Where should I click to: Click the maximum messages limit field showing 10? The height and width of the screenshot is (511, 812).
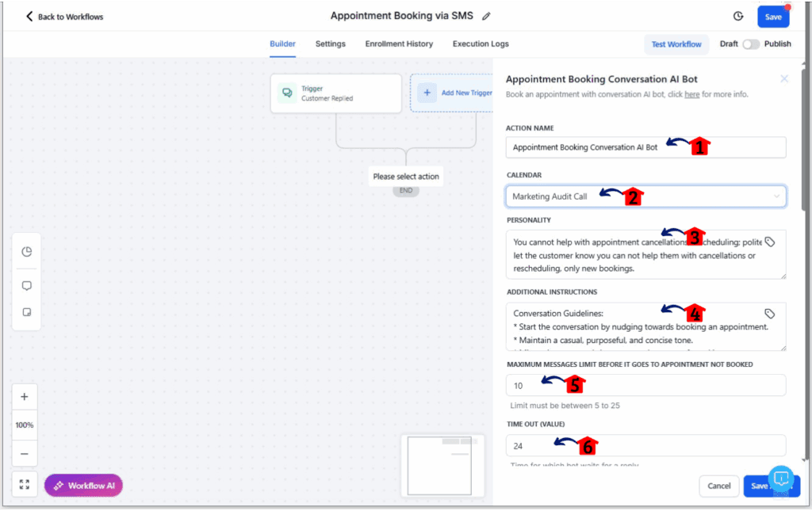point(645,386)
